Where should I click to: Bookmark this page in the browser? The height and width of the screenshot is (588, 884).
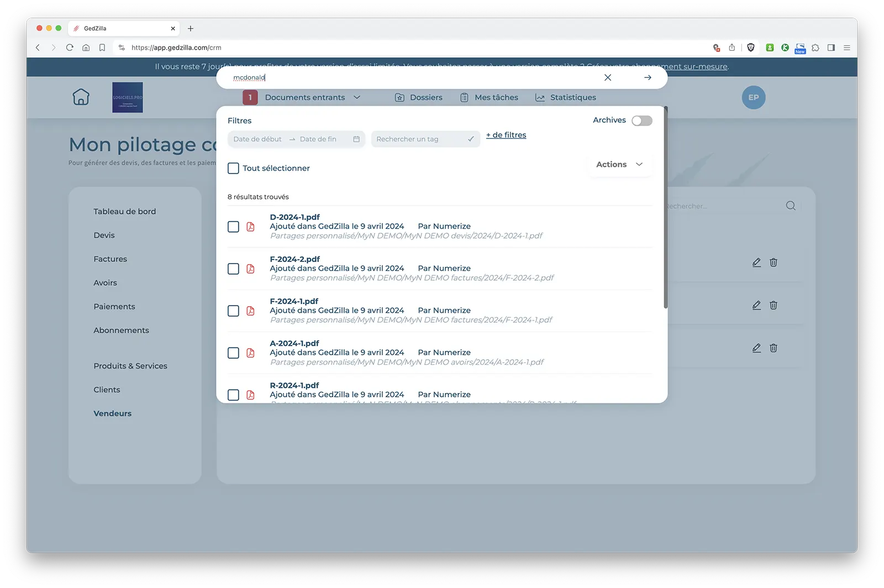tap(102, 48)
